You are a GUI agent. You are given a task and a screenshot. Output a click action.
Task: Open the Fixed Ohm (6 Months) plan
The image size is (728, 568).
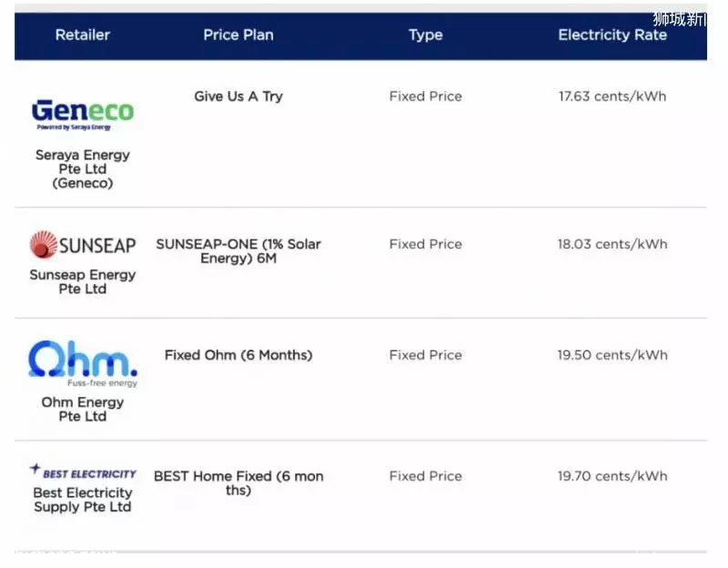click(238, 355)
